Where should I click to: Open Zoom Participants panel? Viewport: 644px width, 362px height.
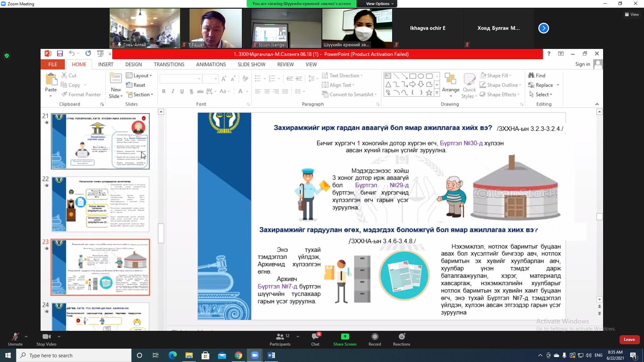[x=280, y=339]
